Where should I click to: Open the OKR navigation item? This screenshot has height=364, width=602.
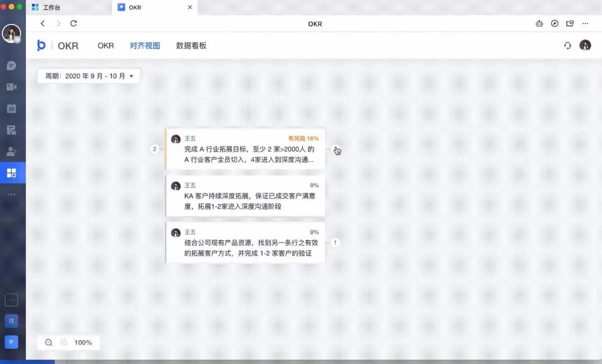(x=105, y=46)
